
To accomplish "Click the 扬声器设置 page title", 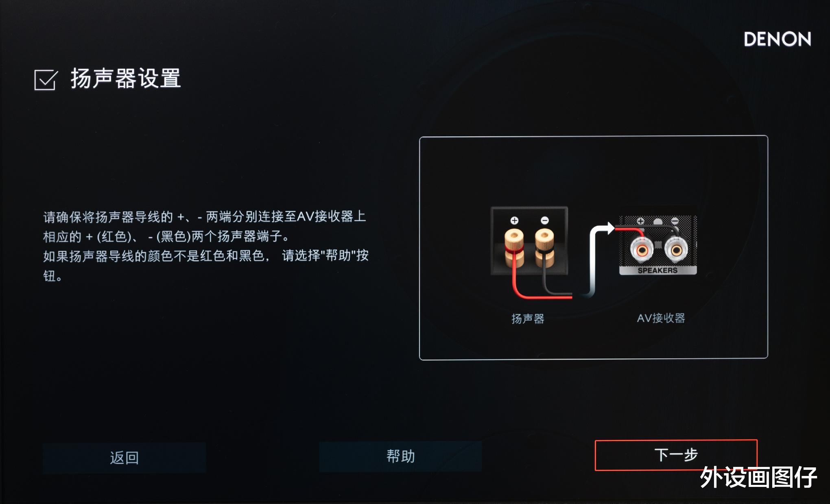I will (126, 78).
